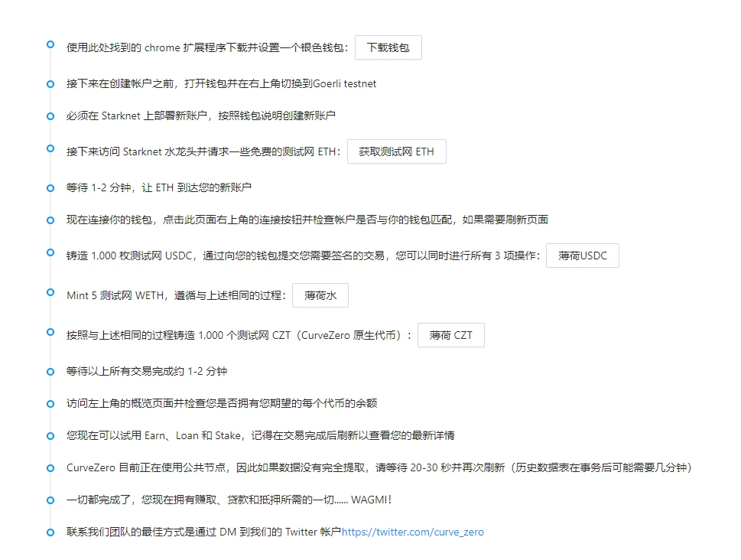Click the timeline dot beside the Goerli testnet step
This screenshot has width=741, height=560.
pos(50,84)
